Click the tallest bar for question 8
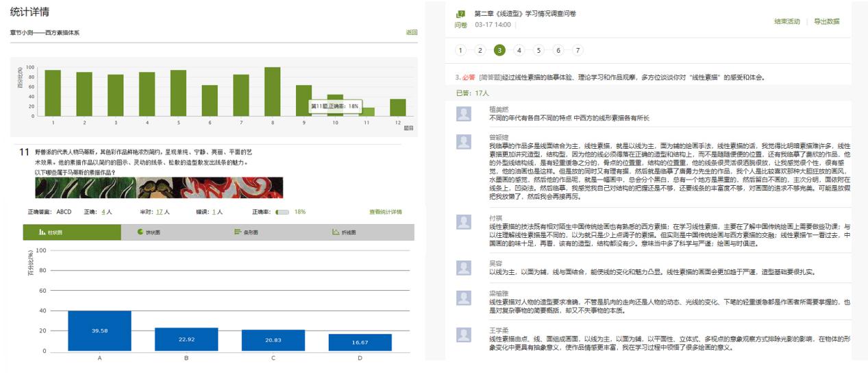 pyautogui.click(x=272, y=91)
